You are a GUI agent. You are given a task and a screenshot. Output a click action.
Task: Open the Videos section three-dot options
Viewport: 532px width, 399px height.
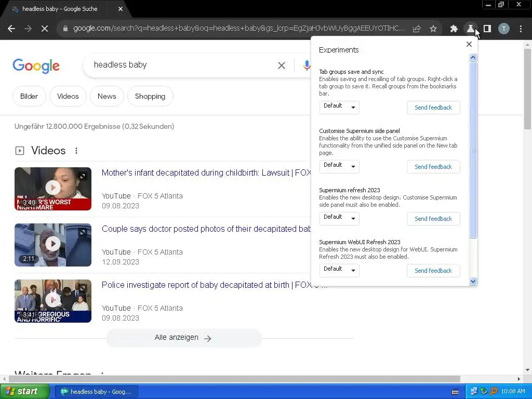(x=76, y=151)
